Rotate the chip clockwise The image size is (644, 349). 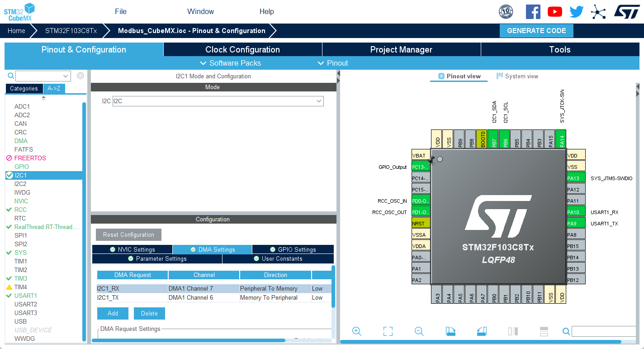(450, 331)
